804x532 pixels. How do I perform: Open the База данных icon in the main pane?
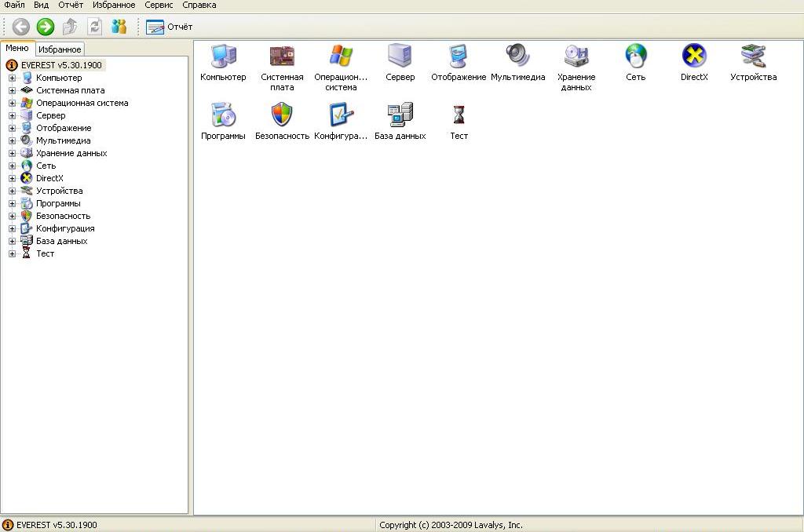click(x=400, y=115)
